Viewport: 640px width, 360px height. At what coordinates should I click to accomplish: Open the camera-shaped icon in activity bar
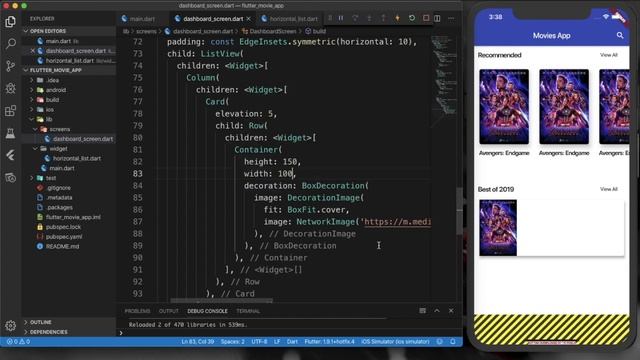point(11,178)
